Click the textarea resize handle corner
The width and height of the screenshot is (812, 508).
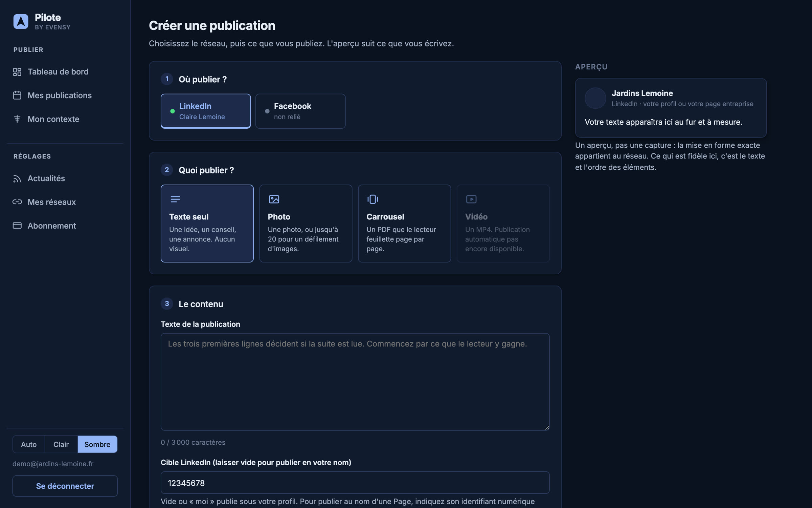[x=547, y=428]
